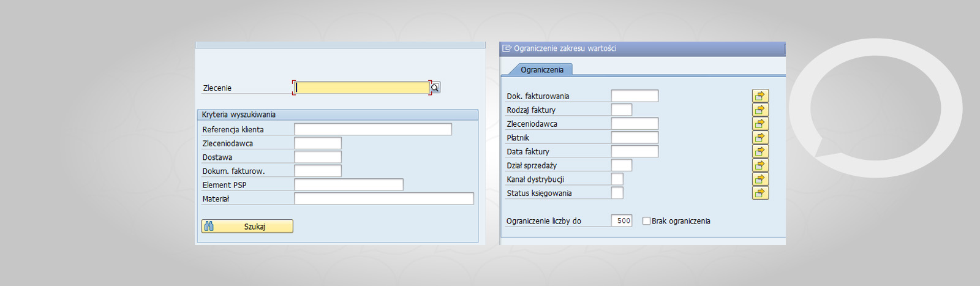Open multiple selection arrow for Dok. fakturowania
The image size is (980, 286).
point(760,96)
